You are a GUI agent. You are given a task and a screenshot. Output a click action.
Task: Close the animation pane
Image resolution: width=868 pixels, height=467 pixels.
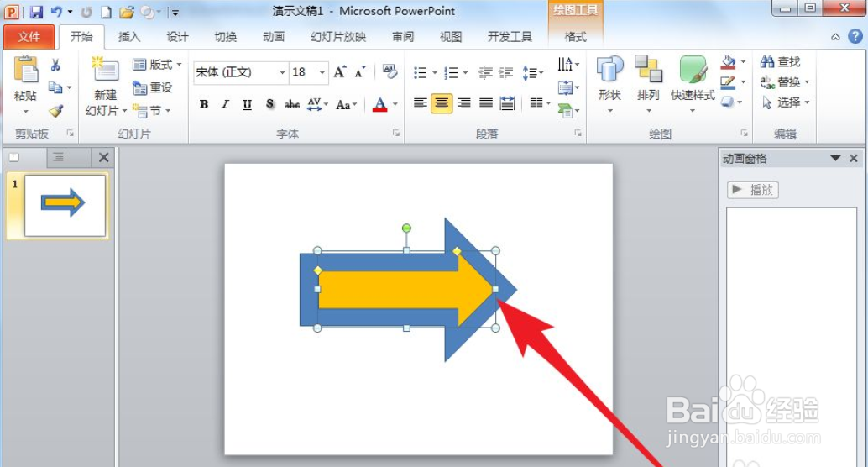point(854,159)
